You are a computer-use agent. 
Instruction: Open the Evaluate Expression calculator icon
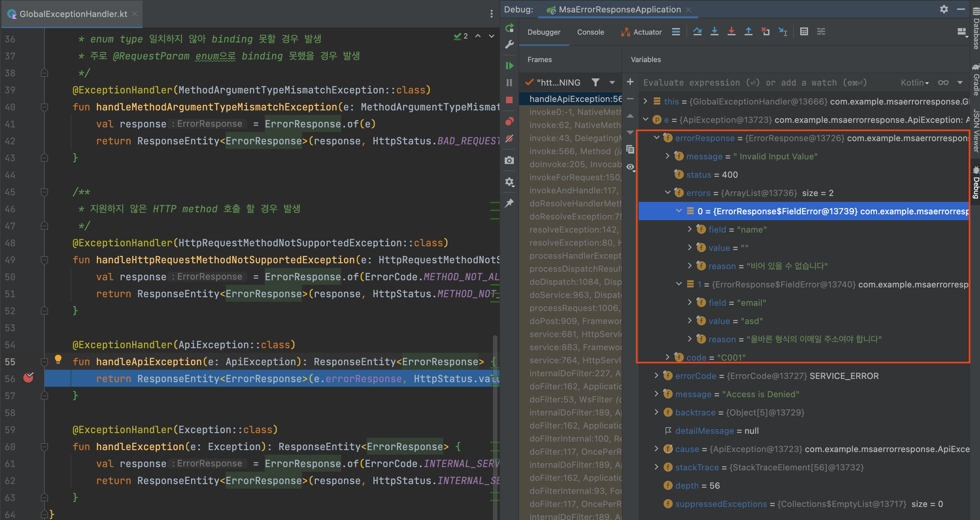tap(803, 32)
